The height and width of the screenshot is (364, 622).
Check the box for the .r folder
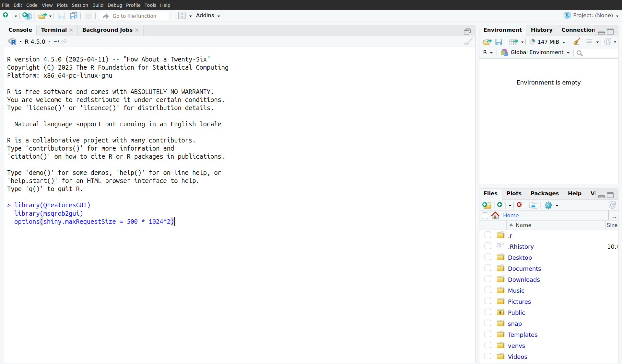pos(488,235)
